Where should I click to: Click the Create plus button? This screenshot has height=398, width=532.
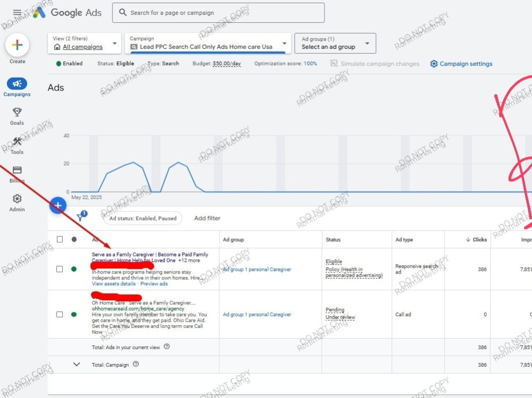click(x=18, y=45)
